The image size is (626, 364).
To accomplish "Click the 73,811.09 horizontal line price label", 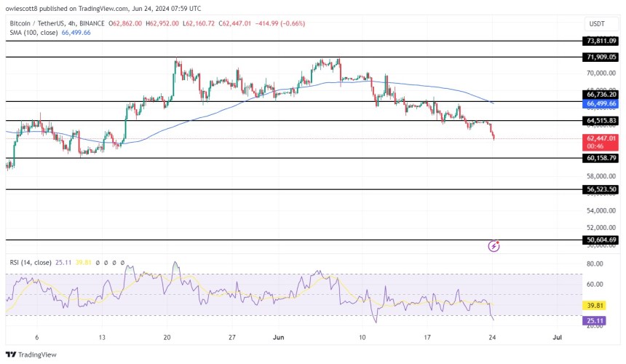I will 601,41.
